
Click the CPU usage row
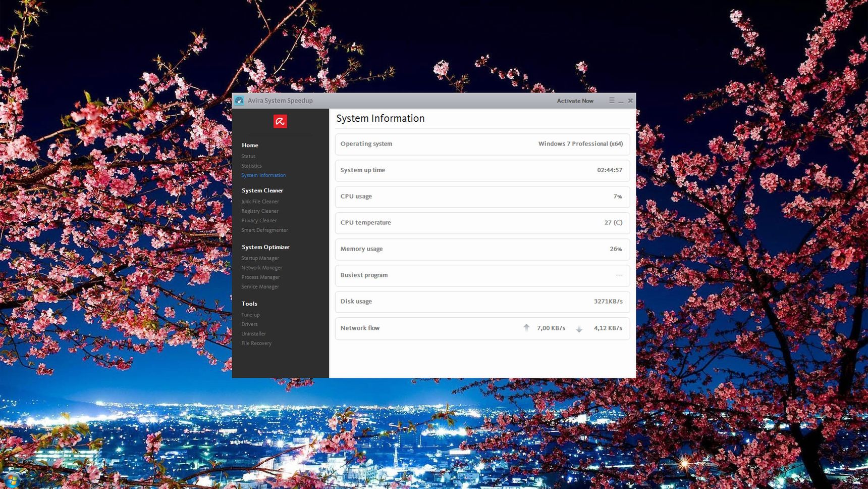[x=482, y=197]
